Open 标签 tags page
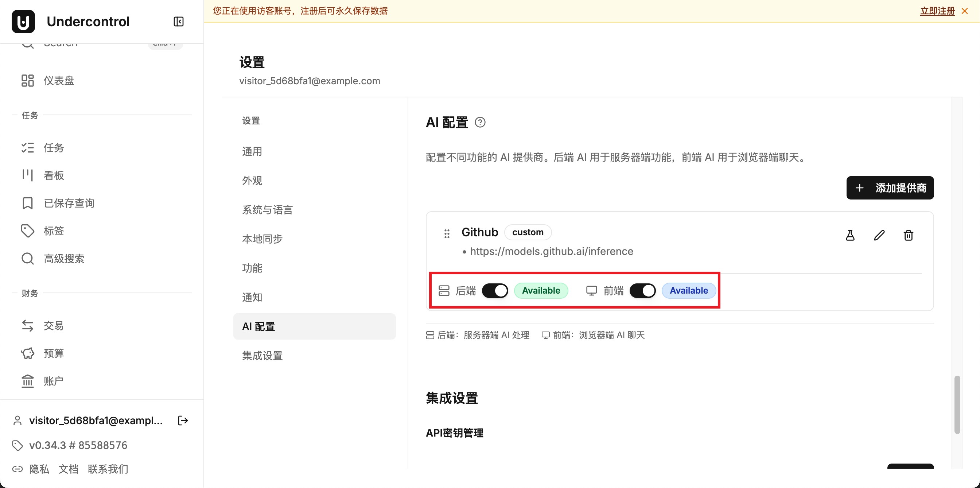The image size is (980, 488). pos(102,231)
